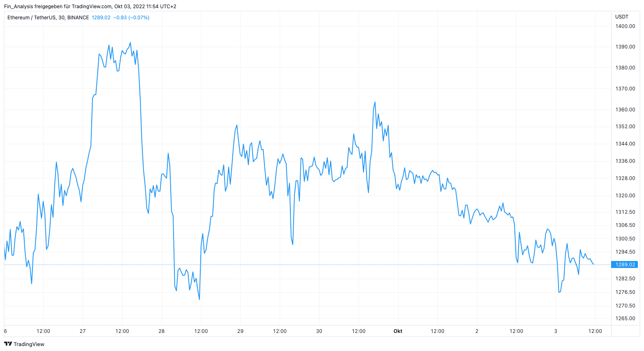Screen dimensions: 644x351
Task: Click the date label 2 on time axis
Action: pos(477,331)
